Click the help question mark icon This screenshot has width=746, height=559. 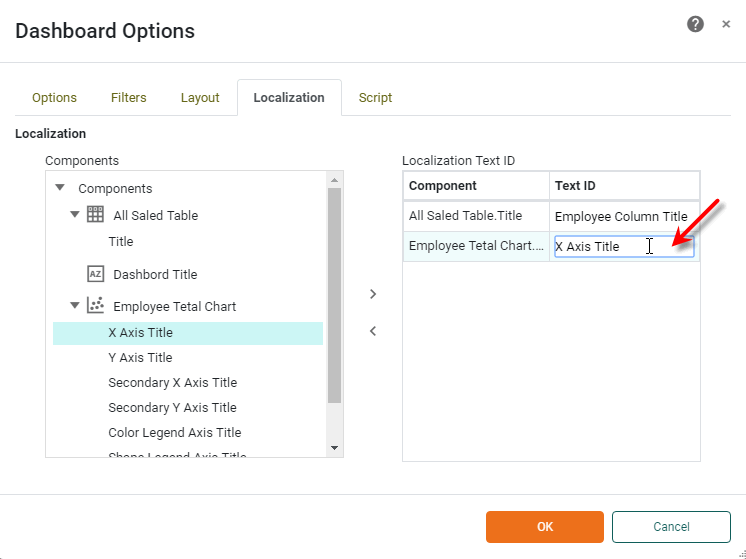tap(695, 24)
